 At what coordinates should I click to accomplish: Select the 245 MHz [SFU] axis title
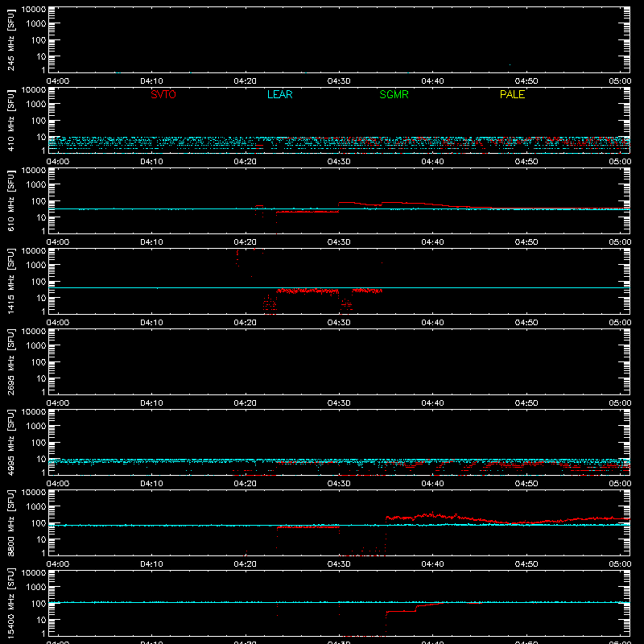[x=10, y=40]
